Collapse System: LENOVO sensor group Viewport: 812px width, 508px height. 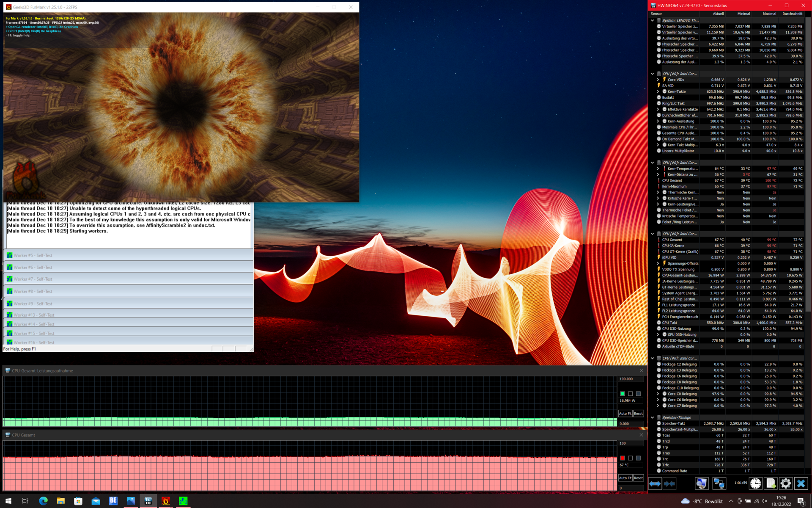tap(653, 20)
